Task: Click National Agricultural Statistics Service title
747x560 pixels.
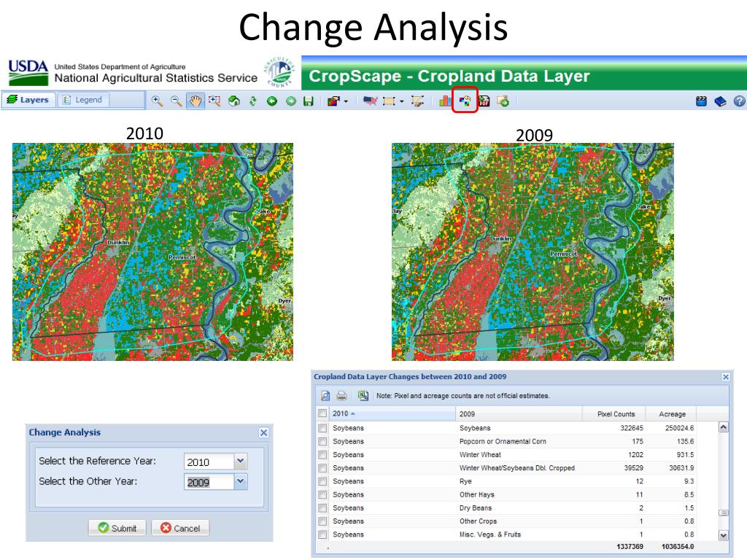Action: tap(156, 78)
